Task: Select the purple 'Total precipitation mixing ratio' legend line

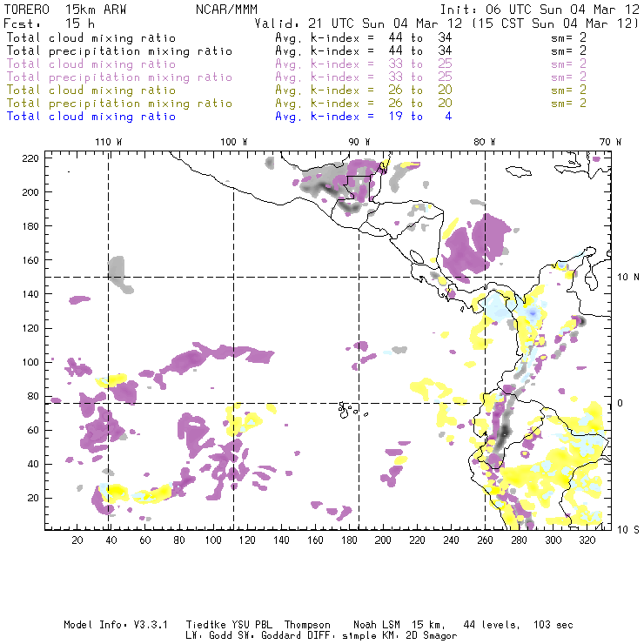Action: coord(119,77)
